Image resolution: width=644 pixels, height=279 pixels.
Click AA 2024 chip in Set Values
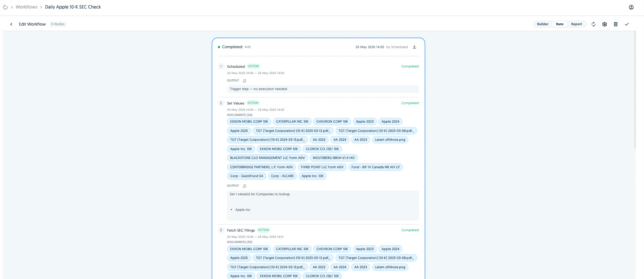pos(340,140)
